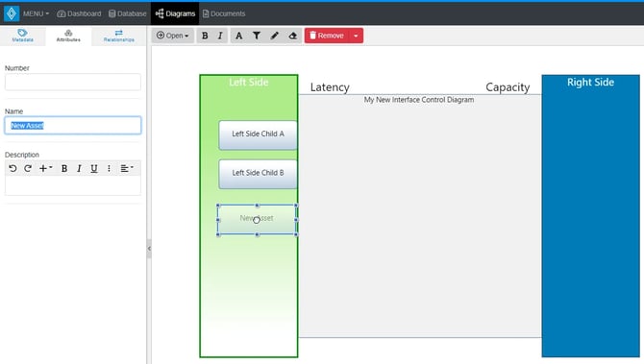644x364 pixels.
Task: Expand the Remove button dropdown arrow
Action: 356,36
